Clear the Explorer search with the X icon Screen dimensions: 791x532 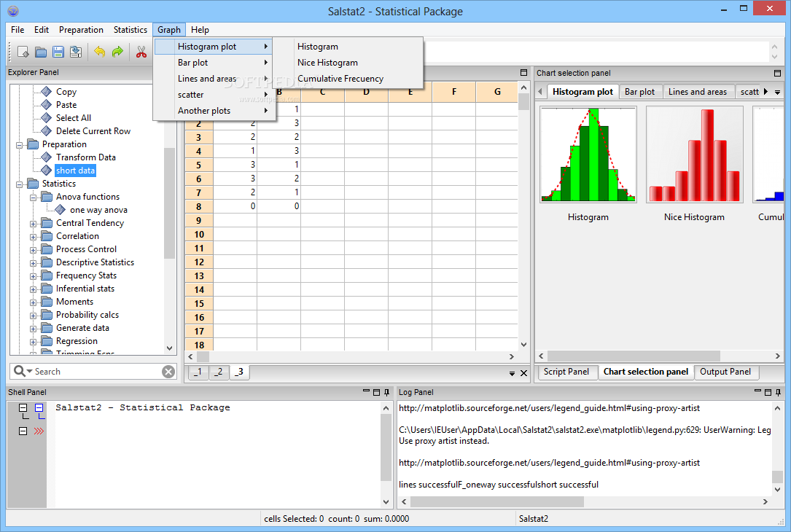click(x=168, y=372)
